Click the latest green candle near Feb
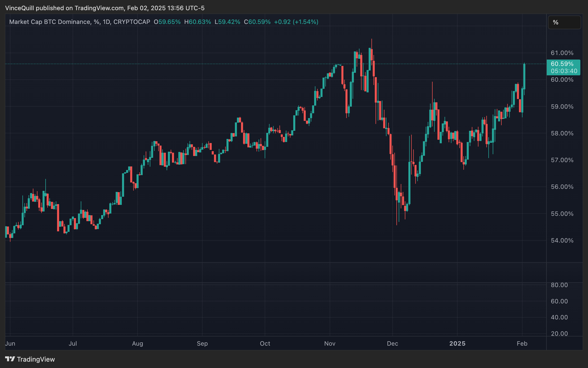 tap(524, 76)
